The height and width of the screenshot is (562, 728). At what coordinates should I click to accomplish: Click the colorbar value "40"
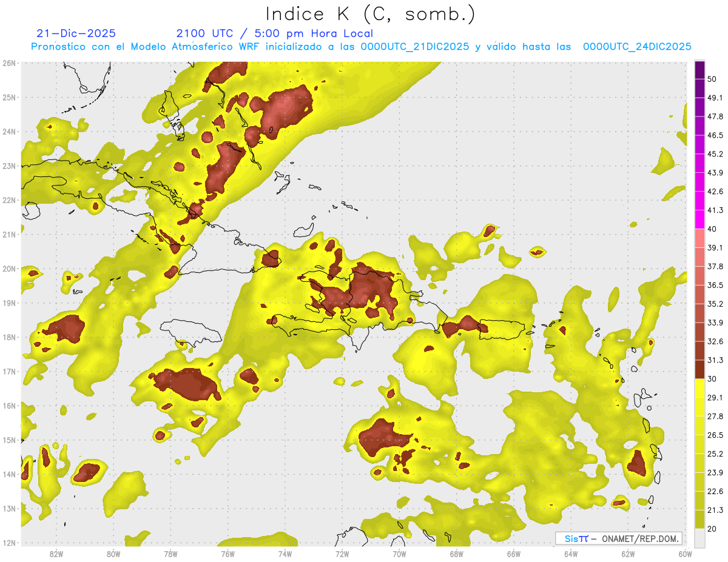pyautogui.click(x=712, y=229)
